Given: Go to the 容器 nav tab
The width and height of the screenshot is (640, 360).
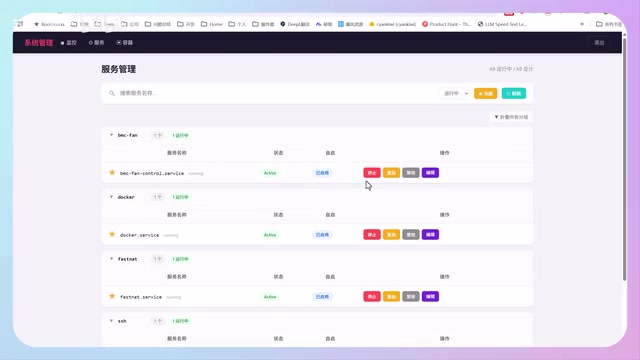Looking at the screenshot, I should [x=124, y=42].
